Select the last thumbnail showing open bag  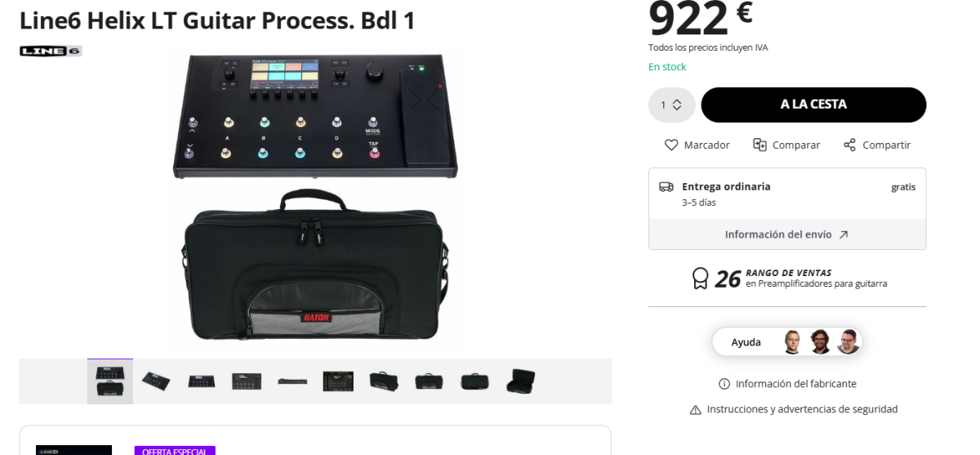[520, 381]
